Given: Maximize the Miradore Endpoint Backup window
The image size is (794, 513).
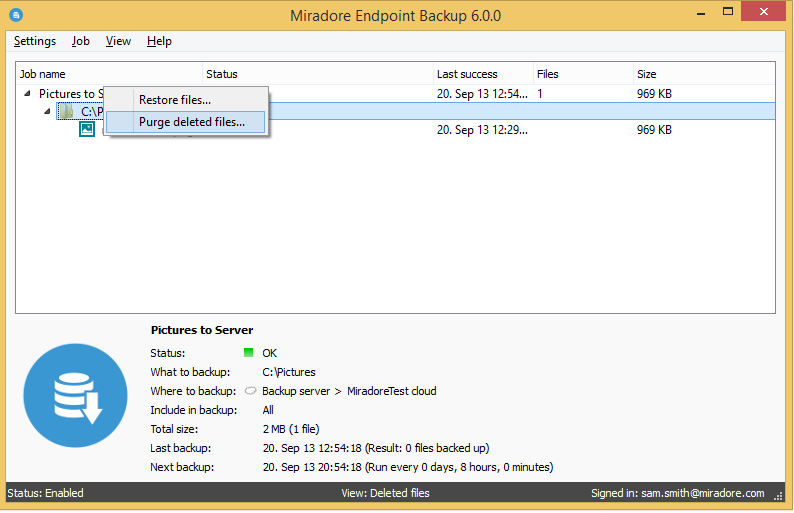Looking at the screenshot, I should coord(728,11).
